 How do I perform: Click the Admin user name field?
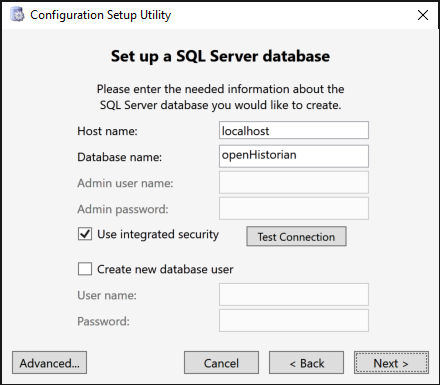click(x=294, y=182)
